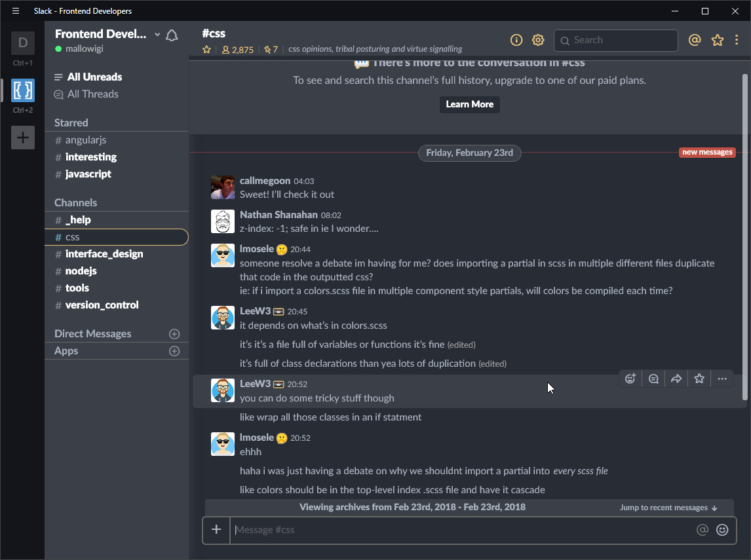Viewport: 751px width, 560px height.
Task: Open the interesting channel
Action: point(117,157)
